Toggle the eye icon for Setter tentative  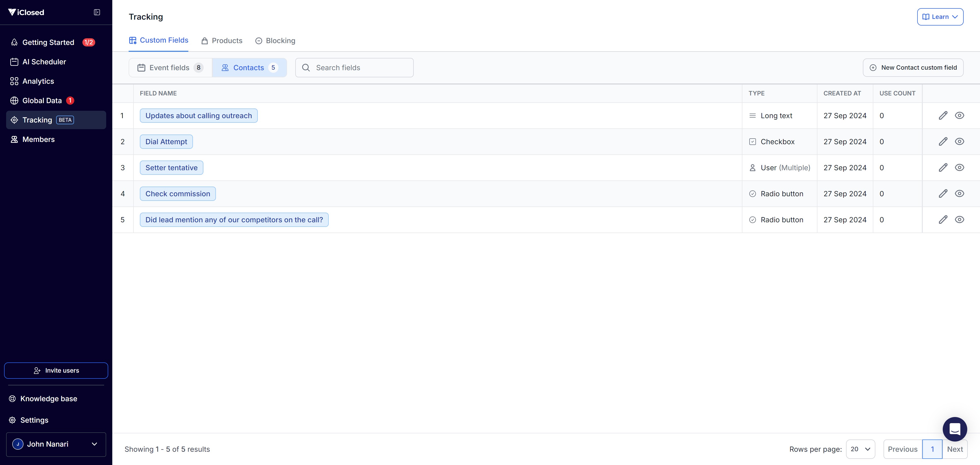pos(960,167)
